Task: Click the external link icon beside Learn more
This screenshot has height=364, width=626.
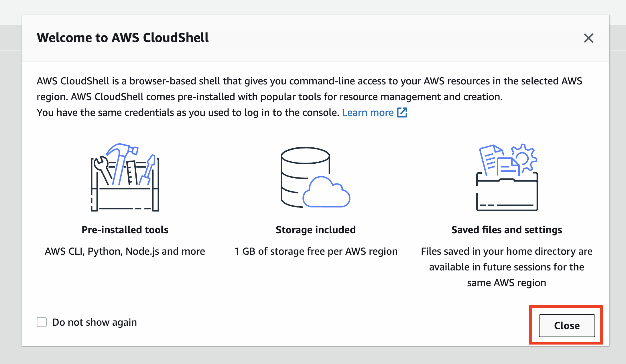Action: pos(402,112)
